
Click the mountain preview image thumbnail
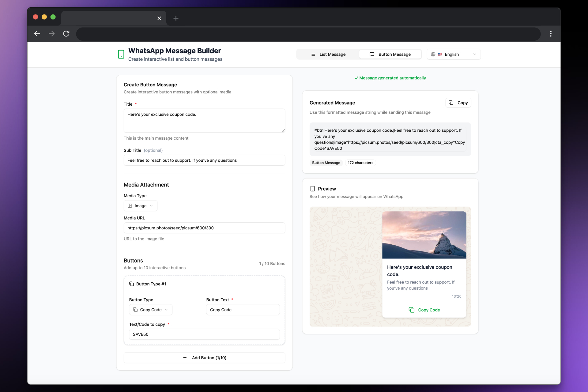click(424, 235)
